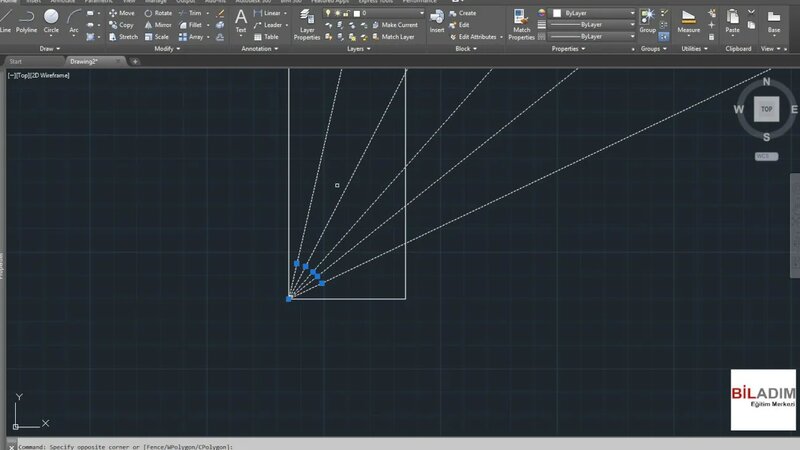Choose the Circle tool
This screenshot has height=450, width=800.
point(51,21)
